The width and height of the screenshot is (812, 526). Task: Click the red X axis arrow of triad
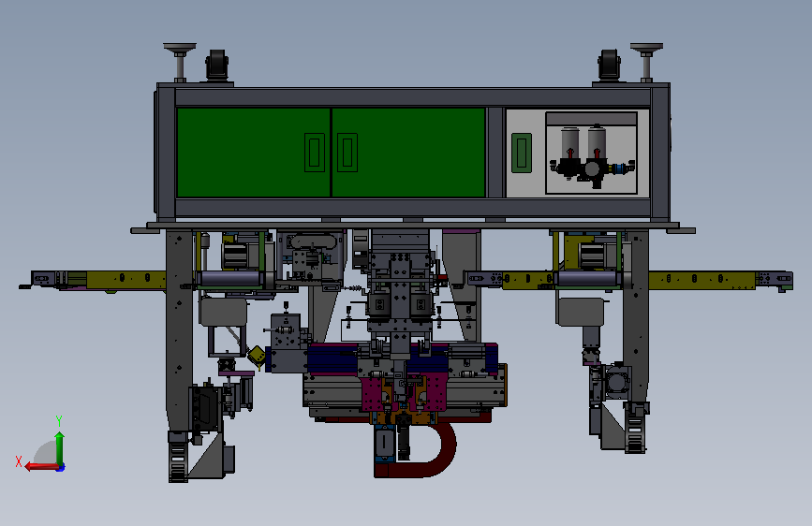(x=41, y=467)
